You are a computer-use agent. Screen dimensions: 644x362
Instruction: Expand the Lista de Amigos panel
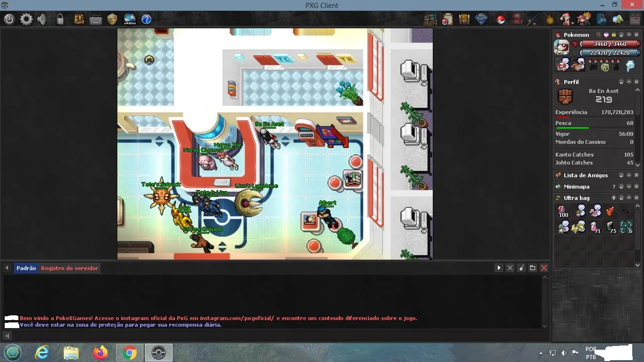pos(629,175)
